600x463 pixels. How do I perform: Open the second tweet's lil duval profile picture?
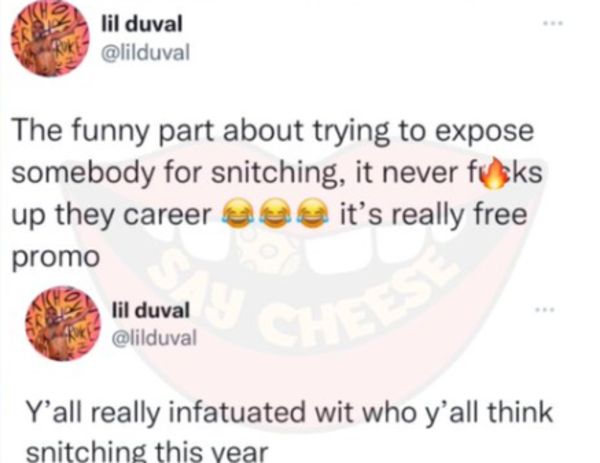(63, 323)
